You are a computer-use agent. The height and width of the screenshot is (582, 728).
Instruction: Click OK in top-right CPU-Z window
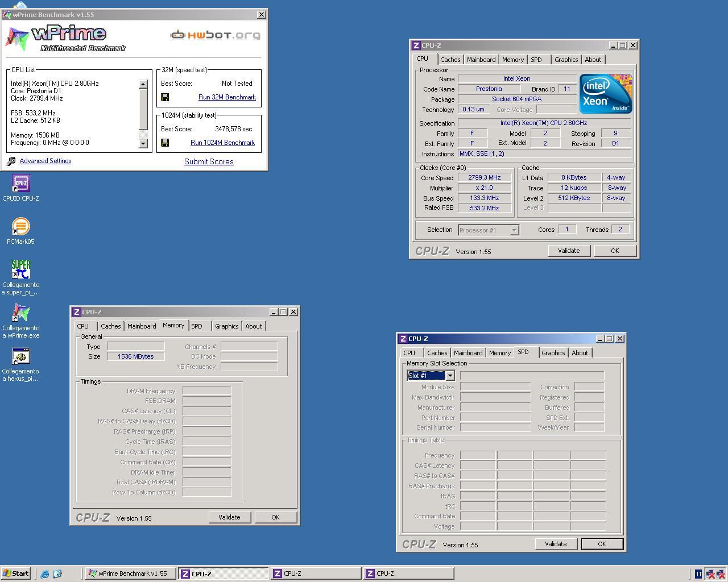[x=615, y=251]
